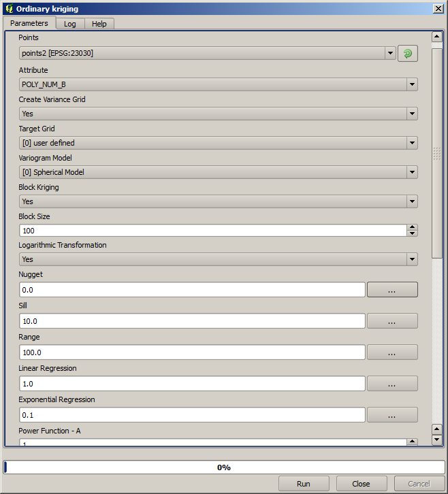Open the Nugget expression browse button
Image resolution: width=448 pixels, height=494 pixels.
click(x=392, y=290)
